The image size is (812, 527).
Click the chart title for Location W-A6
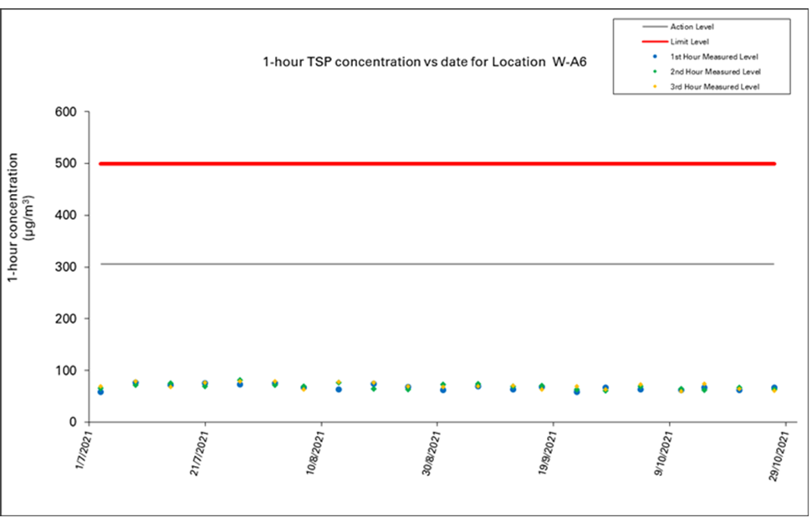coord(420,63)
